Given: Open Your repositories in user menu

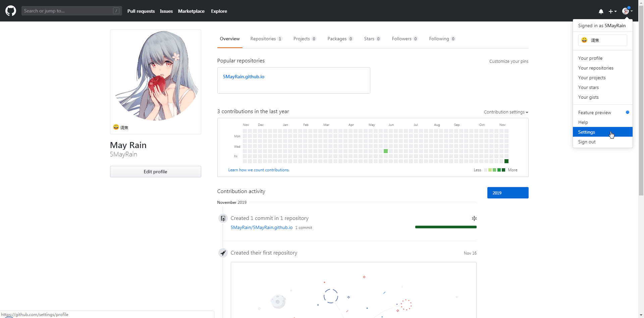Looking at the screenshot, I should click(603, 68).
